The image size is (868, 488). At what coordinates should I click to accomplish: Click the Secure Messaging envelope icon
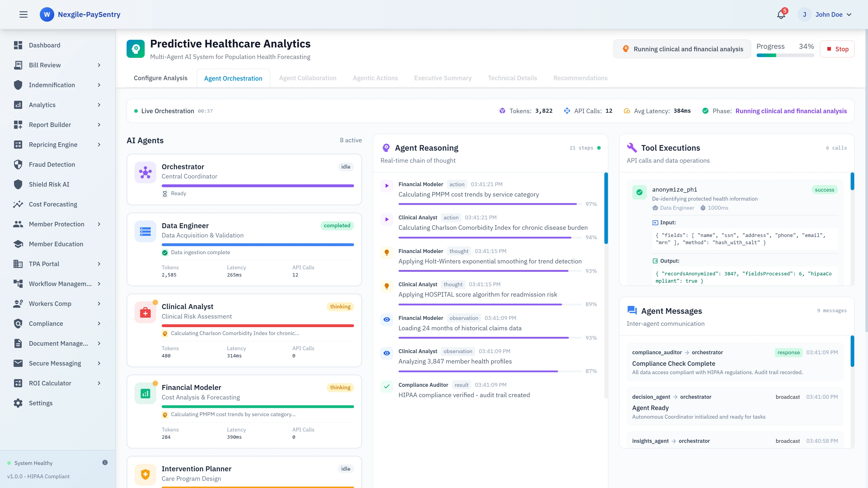coord(18,363)
